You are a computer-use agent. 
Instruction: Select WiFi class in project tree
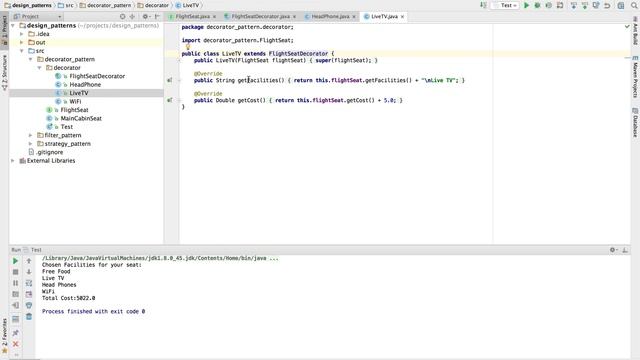[x=75, y=102]
